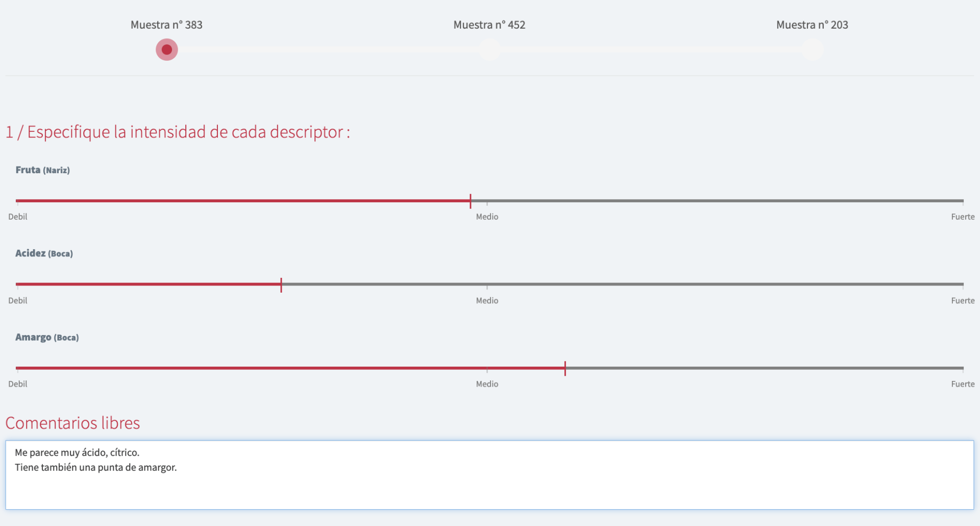This screenshot has height=526, width=980.
Task: Go to the Muestra n° 452 step circle
Action: [489, 50]
